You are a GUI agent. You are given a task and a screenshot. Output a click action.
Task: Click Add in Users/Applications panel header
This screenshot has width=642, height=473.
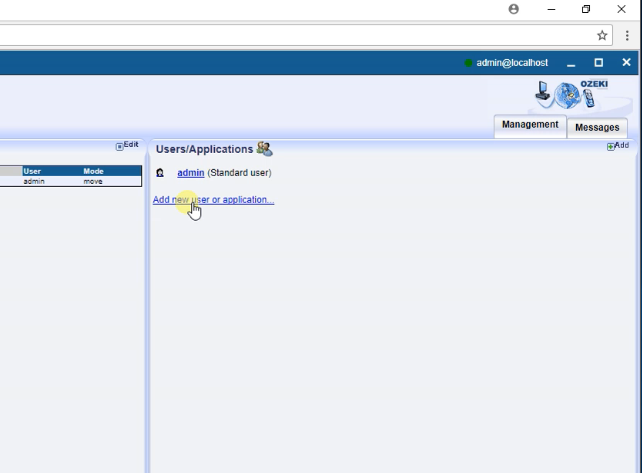tap(618, 146)
